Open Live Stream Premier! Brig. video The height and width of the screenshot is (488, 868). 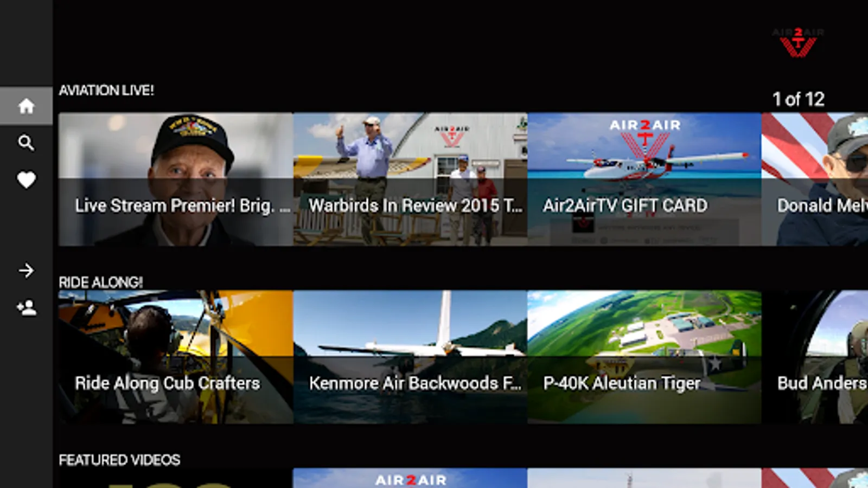click(x=176, y=179)
